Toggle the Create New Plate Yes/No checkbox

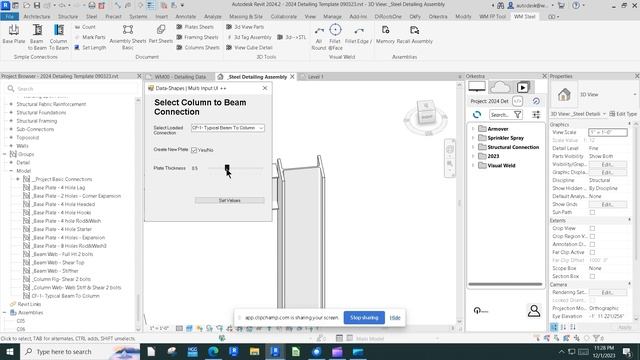point(194,150)
